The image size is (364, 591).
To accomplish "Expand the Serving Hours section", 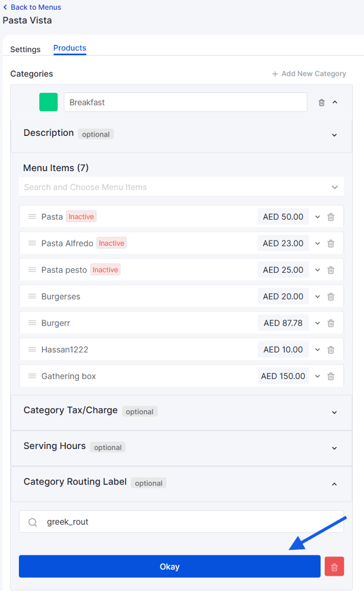I will 334,448.
